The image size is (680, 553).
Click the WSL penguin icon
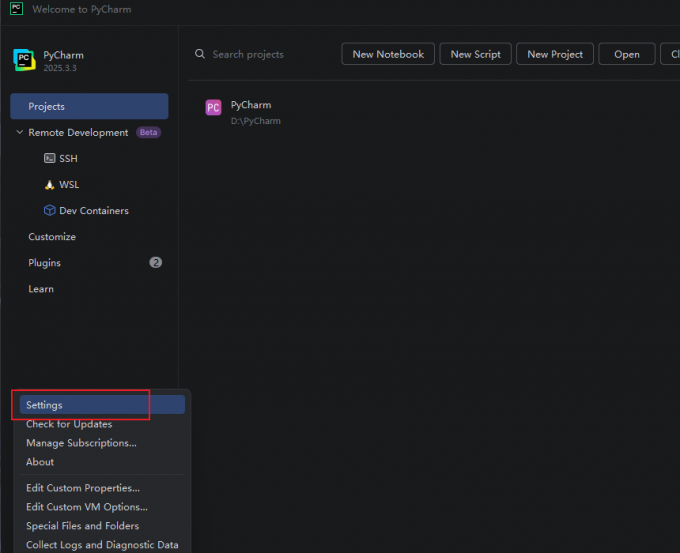[x=49, y=185]
